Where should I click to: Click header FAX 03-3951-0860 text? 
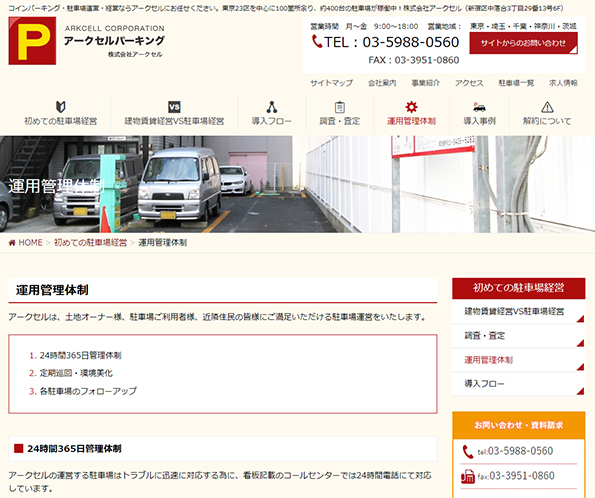(414, 60)
